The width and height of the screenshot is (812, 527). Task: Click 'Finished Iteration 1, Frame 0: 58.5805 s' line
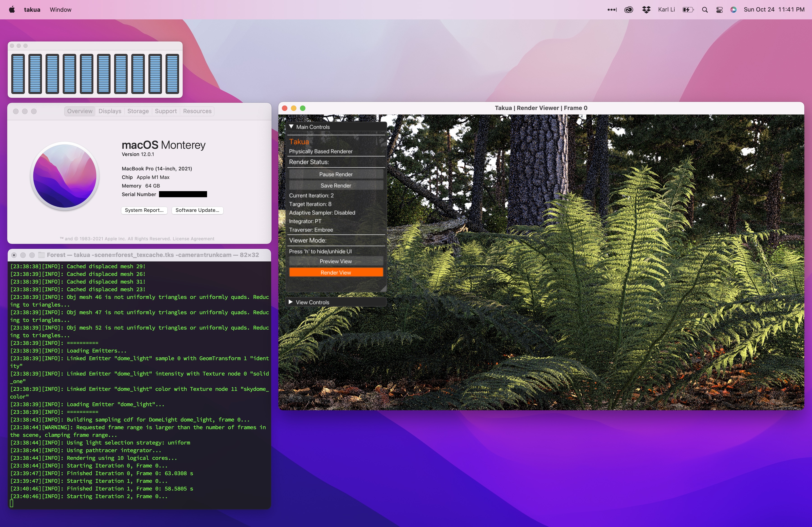point(102,489)
